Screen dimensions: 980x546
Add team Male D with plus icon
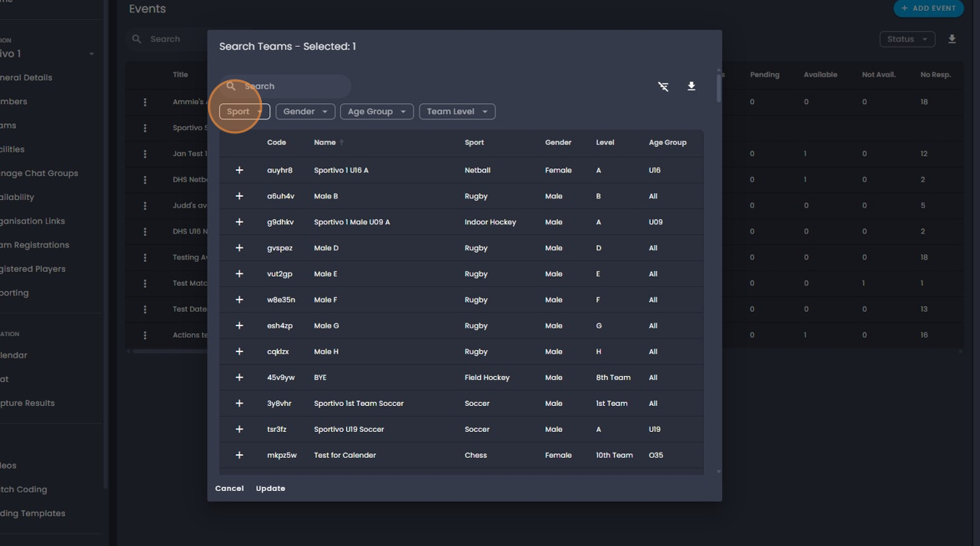(239, 248)
